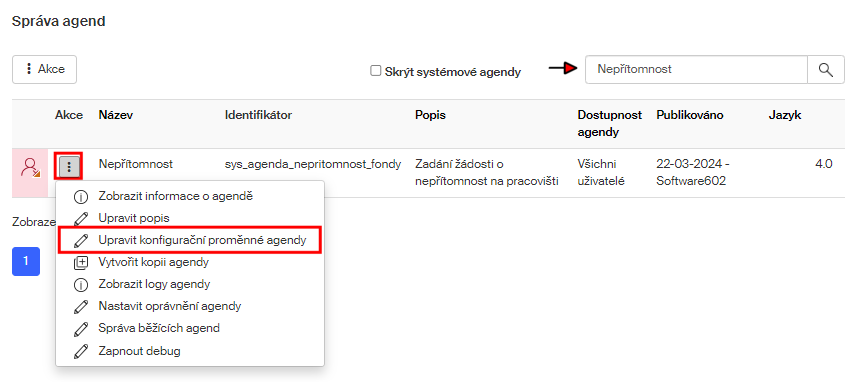The width and height of the screenshot is (863, 382).
Task: Click the red user agenda icon
Action: click(x=30, y=167)
